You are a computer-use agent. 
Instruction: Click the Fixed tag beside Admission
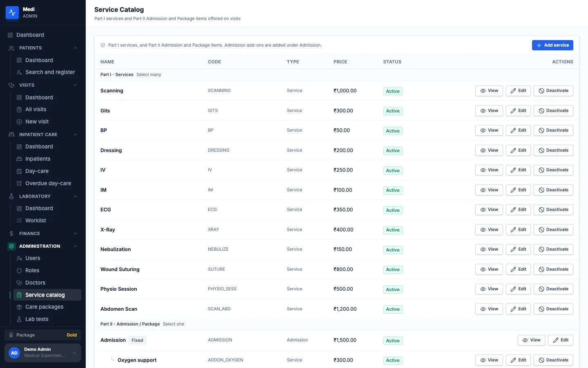point(137,340)
